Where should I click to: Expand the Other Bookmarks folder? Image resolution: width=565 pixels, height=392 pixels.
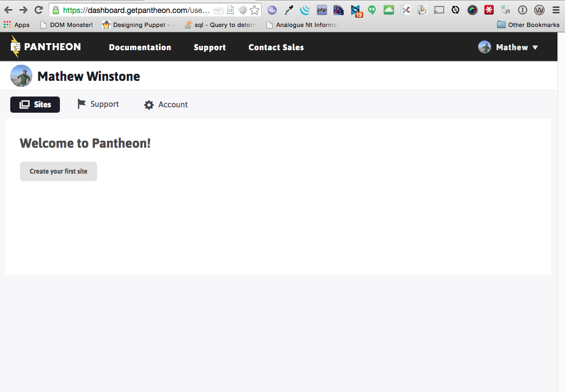click(528, 25)
